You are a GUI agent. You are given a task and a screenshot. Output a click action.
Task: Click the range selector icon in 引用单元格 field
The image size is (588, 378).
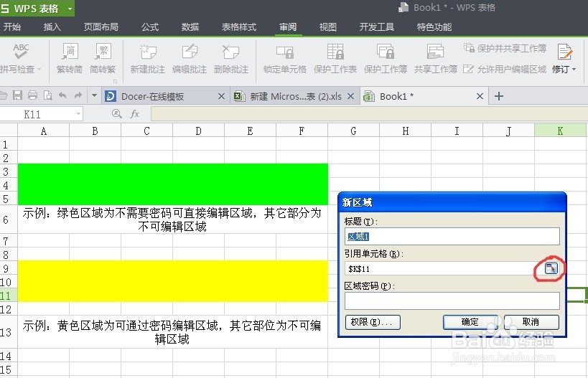click(x=551, y=268)
